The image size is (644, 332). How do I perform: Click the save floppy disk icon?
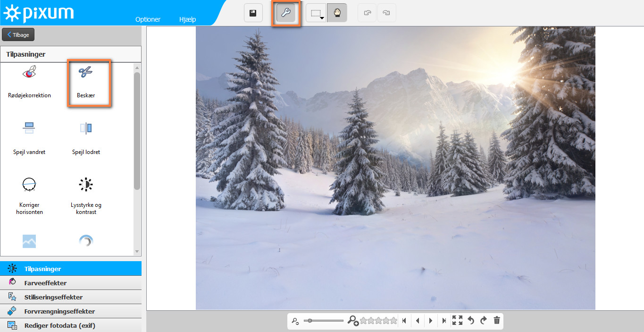click(253, 13)
